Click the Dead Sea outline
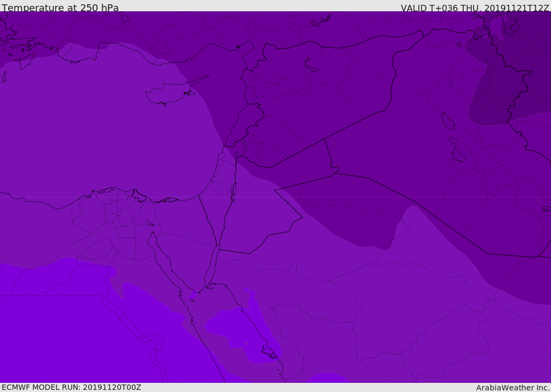551x392 pixels. coord(234,190)
